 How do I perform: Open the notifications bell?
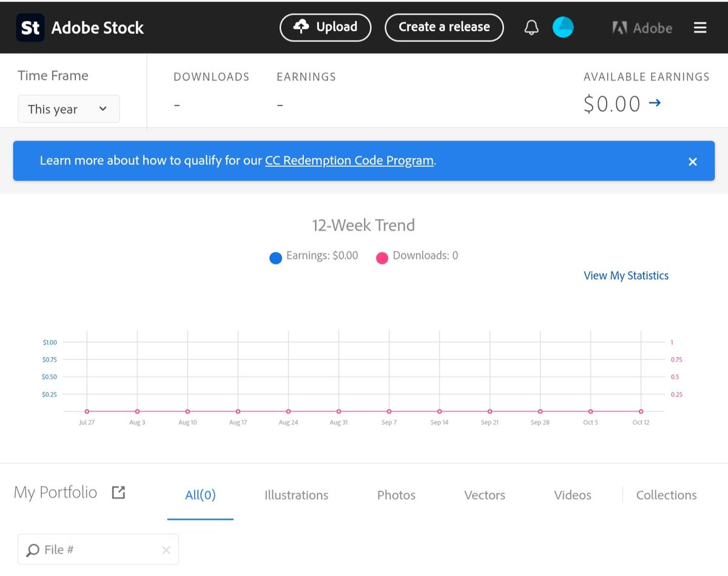pos(531,27)
